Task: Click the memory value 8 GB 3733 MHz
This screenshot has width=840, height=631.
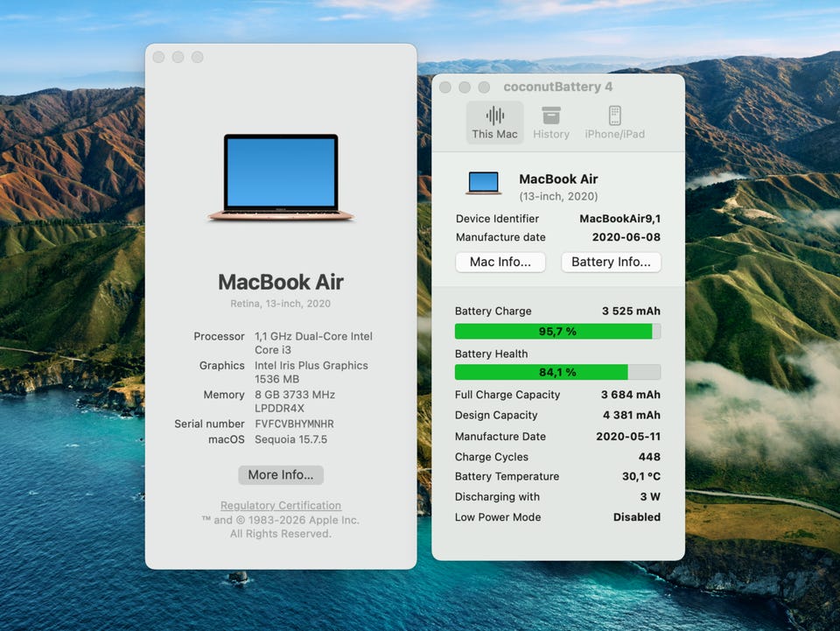Action: (295, 395)
